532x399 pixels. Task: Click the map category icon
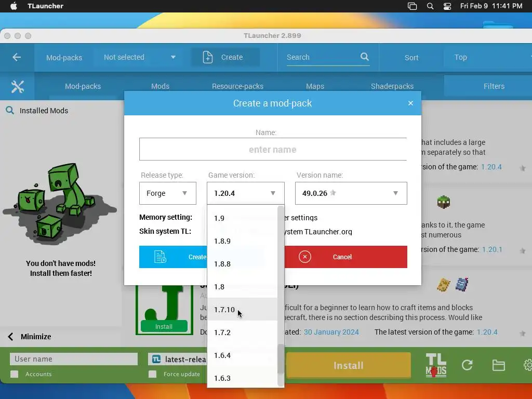pos(444,285)
